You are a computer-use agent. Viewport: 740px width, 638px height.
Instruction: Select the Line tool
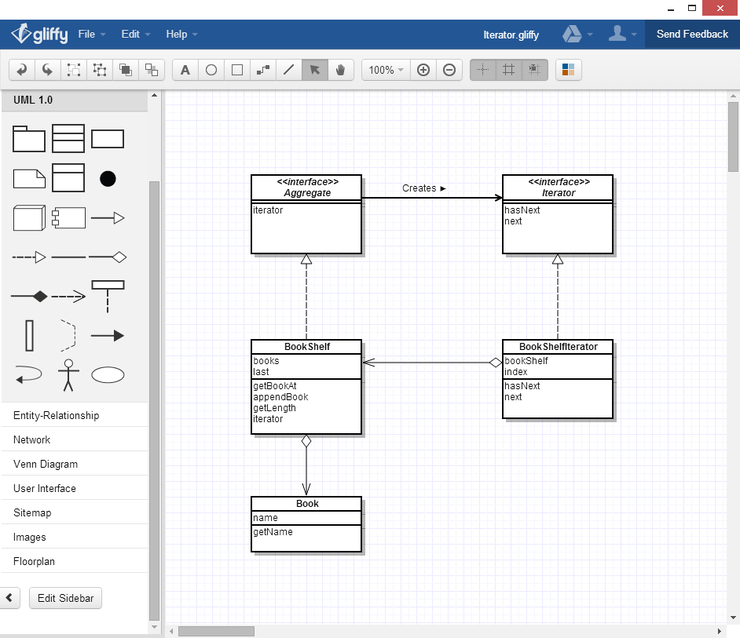click(x=289, y=70)
